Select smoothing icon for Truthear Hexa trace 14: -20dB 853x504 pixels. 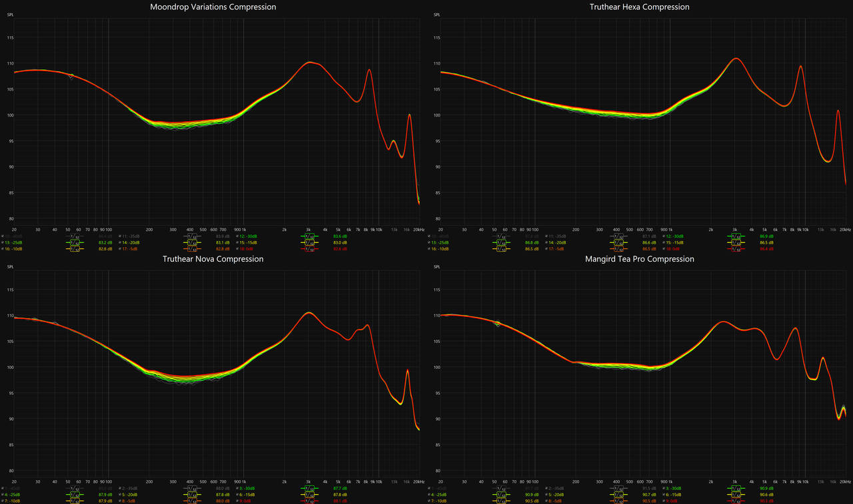click(x=618, y=243)
